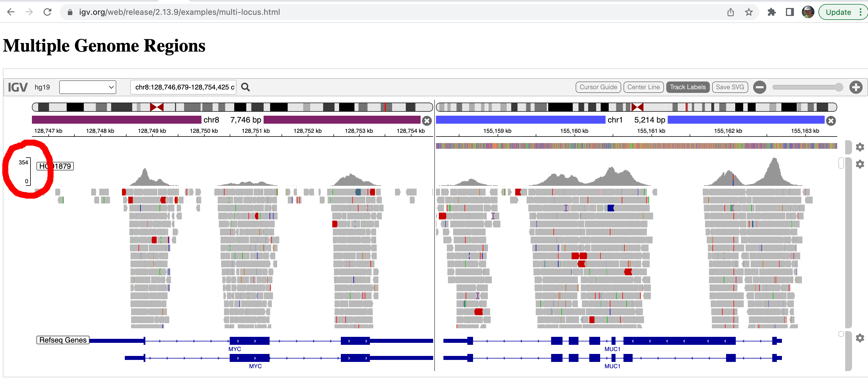This screenshot has width=868, height=387.
Task: Open the gene/locus selection dropdown next to hg19
Action: click(87, 87)
